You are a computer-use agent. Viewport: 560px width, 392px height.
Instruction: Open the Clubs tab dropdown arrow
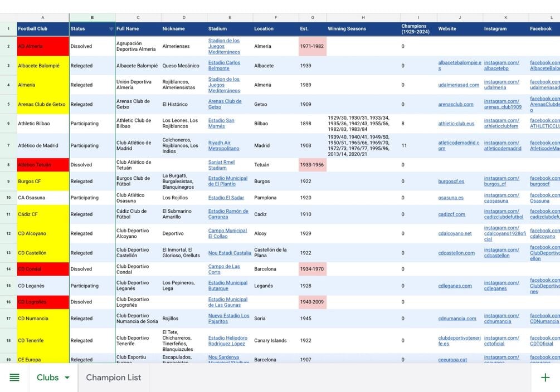tap(67, 378)
